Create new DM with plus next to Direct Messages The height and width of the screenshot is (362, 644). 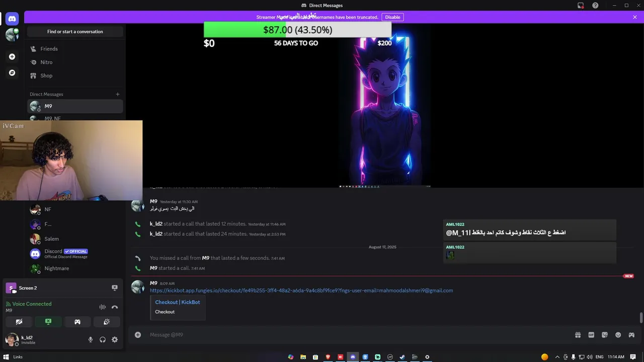click(x=118, y=94)
